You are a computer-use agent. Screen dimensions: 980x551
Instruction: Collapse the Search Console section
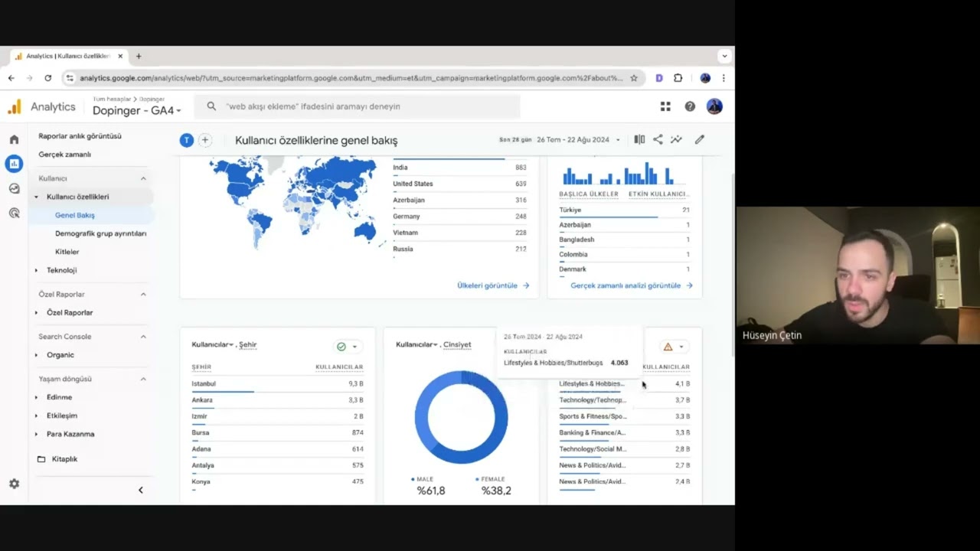click(143, 337)
